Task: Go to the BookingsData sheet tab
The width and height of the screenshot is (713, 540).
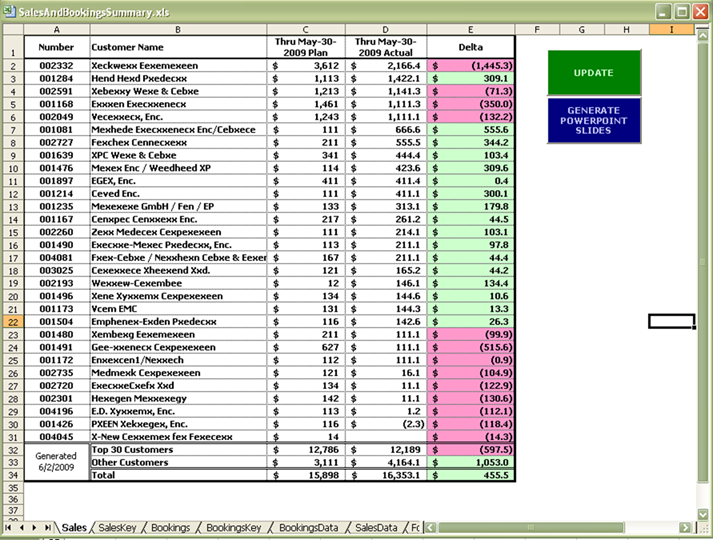Action: tap(308, 528)
